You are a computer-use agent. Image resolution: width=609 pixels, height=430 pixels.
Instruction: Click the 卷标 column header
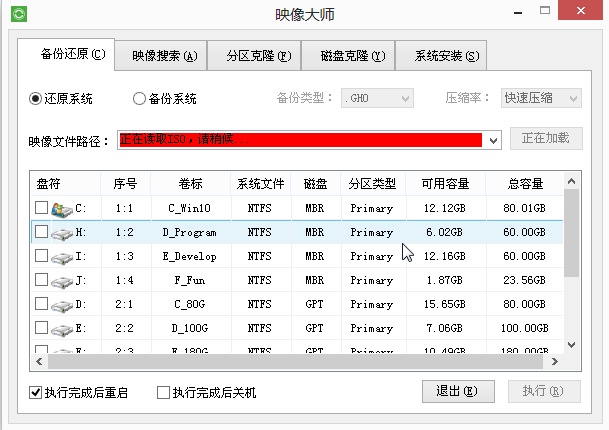tap(190, 184)
